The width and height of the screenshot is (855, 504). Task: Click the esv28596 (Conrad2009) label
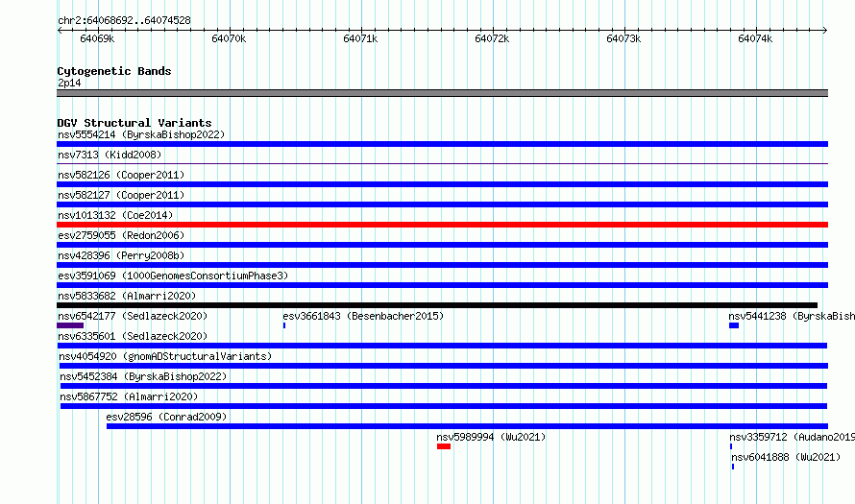pos(166,417)
